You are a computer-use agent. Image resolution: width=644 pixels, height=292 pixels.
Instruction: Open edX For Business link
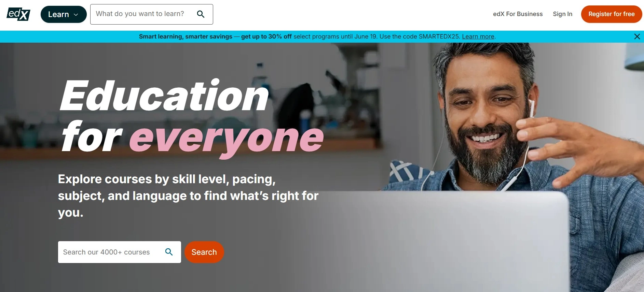pyautogui.click(x=518, y=14)
